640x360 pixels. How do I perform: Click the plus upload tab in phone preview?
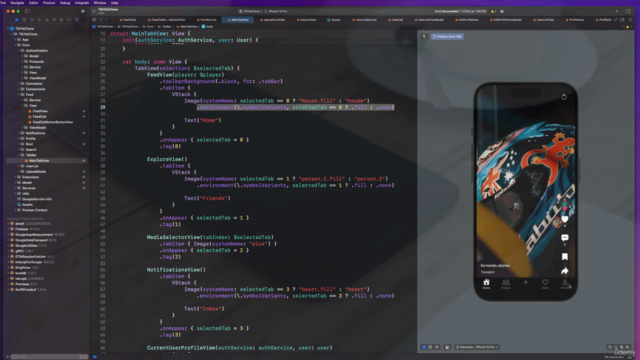pos(525,282)
